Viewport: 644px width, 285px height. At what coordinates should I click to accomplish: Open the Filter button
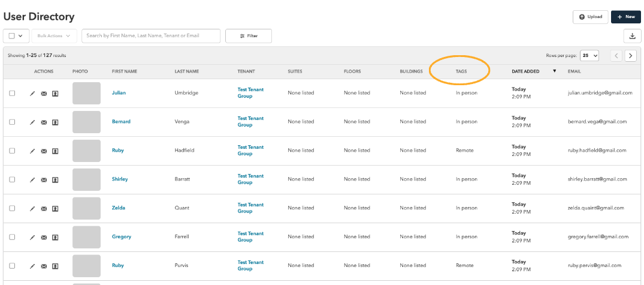pos(249,36)
